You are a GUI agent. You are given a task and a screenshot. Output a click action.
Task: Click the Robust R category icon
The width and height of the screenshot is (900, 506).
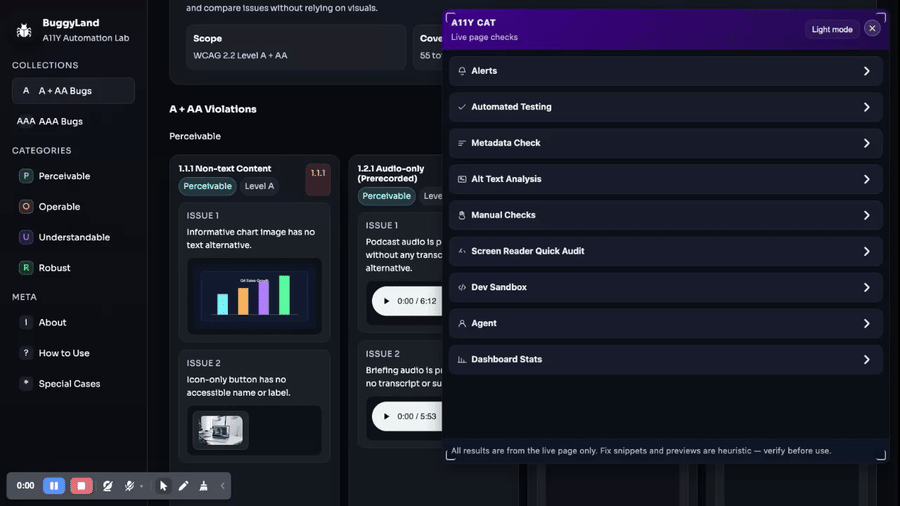26,268
